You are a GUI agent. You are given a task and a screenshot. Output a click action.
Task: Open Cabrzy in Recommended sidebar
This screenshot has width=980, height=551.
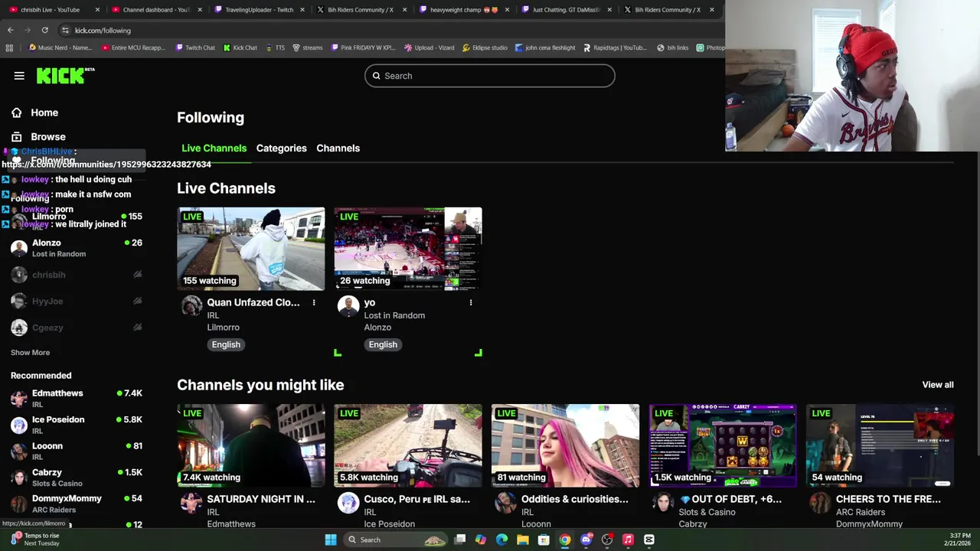click(77, 478)
